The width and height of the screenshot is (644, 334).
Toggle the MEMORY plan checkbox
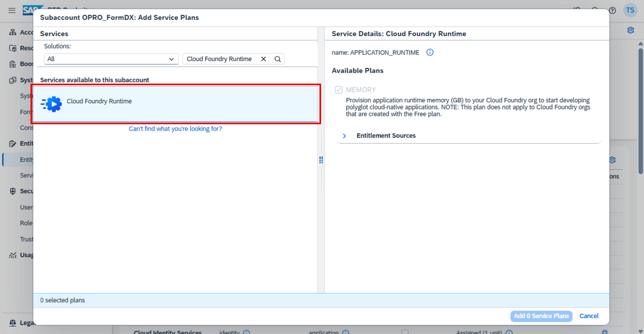(338, 90)
